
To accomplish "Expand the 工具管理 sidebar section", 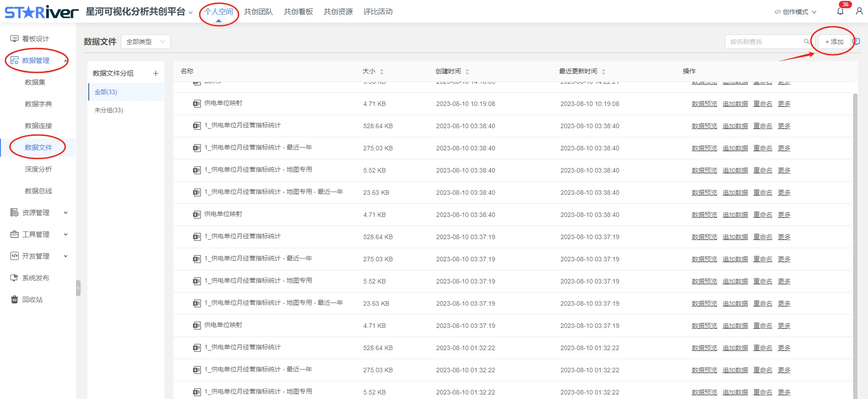I will click(x=38, y=234).
